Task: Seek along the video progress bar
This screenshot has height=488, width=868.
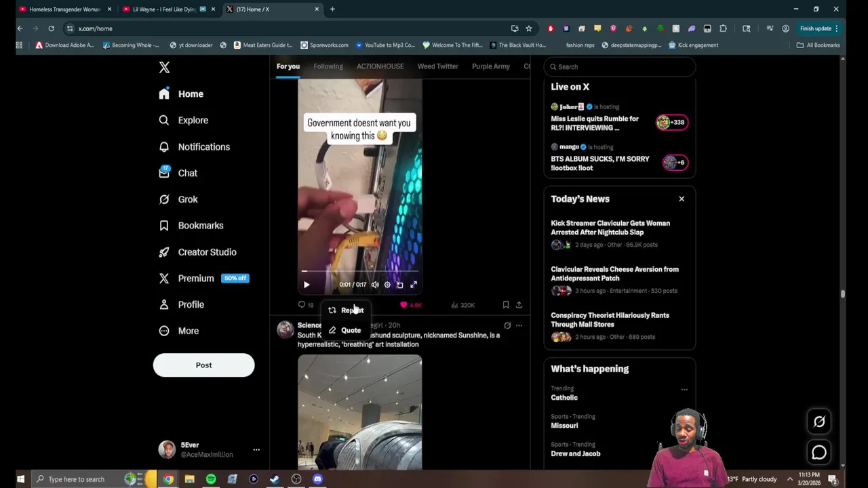Action: pyautogui.click(x=360, y=272)
